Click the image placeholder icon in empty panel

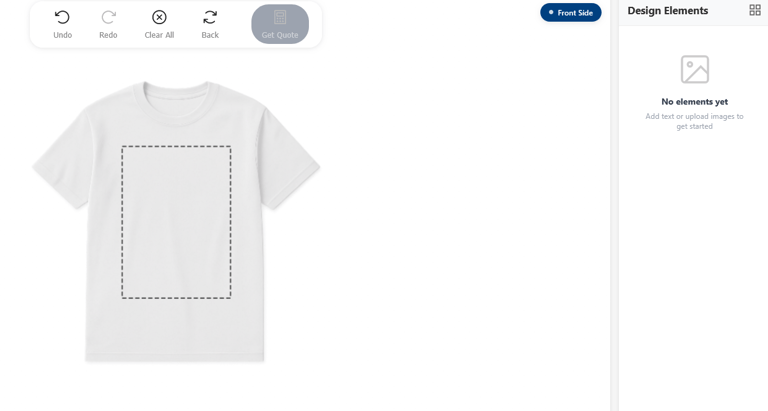[695, 69]
